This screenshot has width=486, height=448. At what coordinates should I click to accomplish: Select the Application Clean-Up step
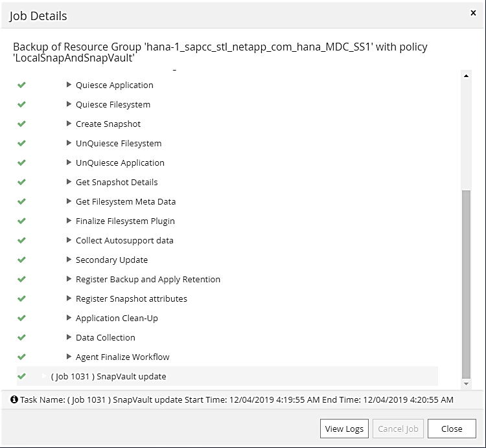(117, 318)
